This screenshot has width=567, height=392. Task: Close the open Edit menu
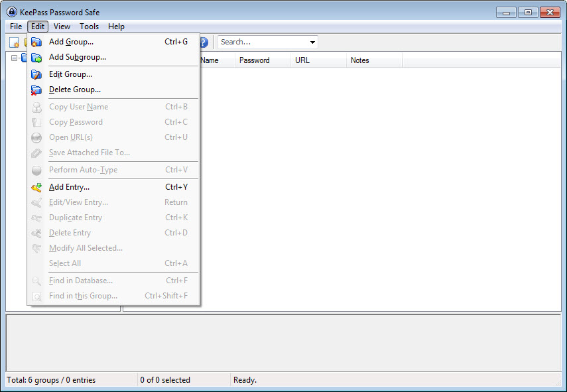(x=38, y=27)
